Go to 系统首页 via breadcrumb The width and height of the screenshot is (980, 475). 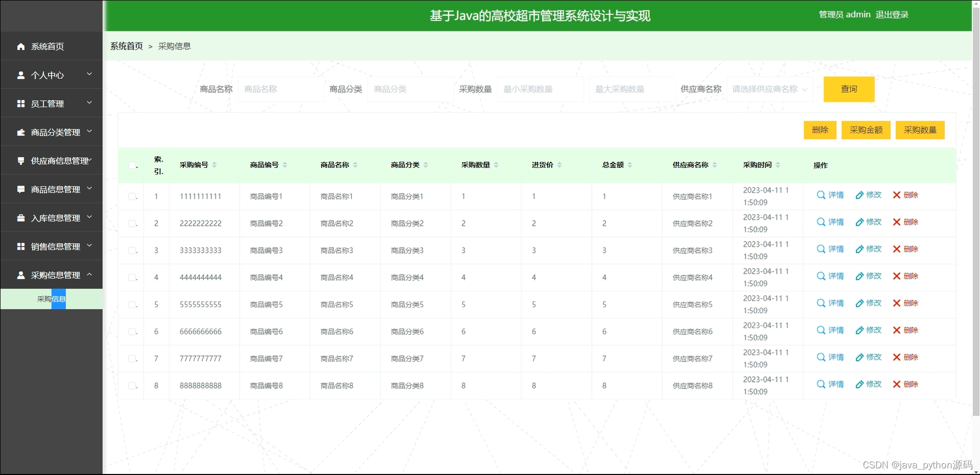click(126, 46)
